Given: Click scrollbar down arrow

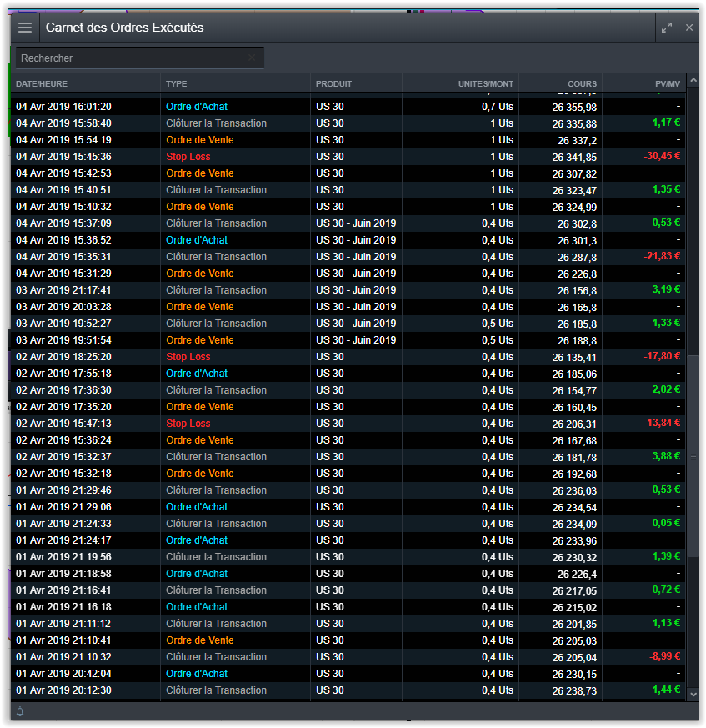Looking at the screenshot, I should coord(693,695).
